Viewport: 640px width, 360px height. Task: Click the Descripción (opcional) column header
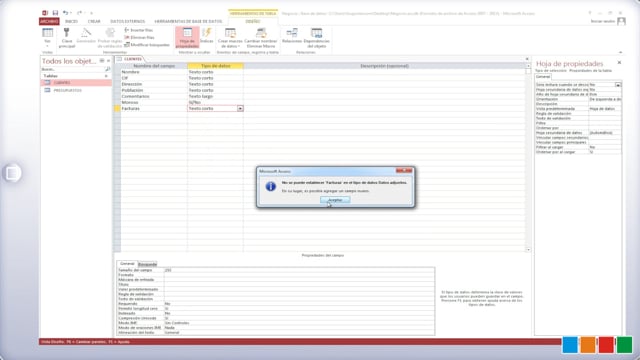(x=384, y=66)
